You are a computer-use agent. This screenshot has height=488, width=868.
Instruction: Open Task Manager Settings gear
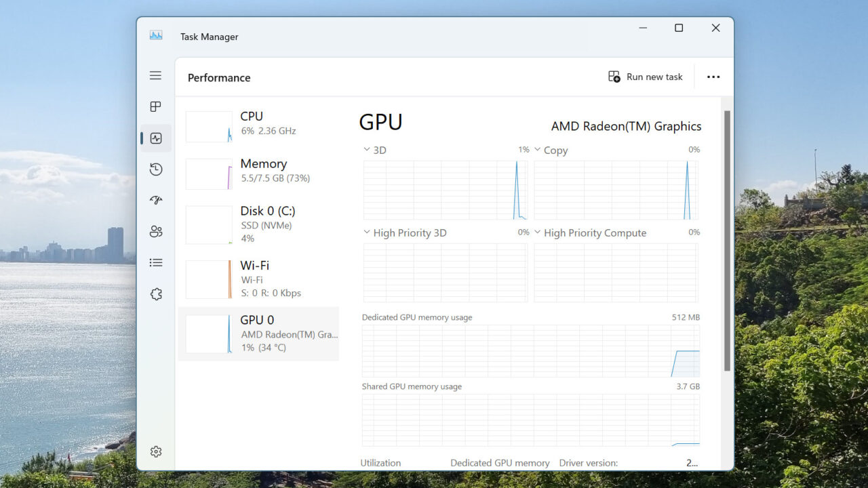point(155,451)
